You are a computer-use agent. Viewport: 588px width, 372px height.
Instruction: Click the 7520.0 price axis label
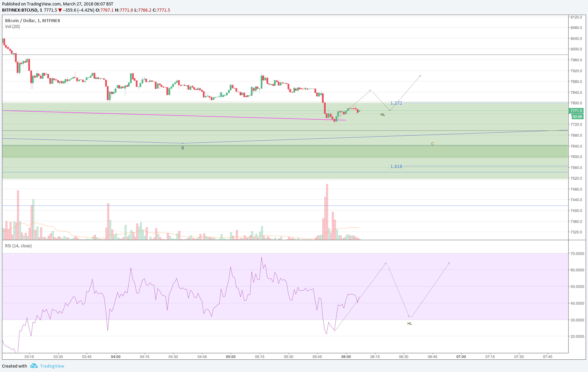coord(576,178)
